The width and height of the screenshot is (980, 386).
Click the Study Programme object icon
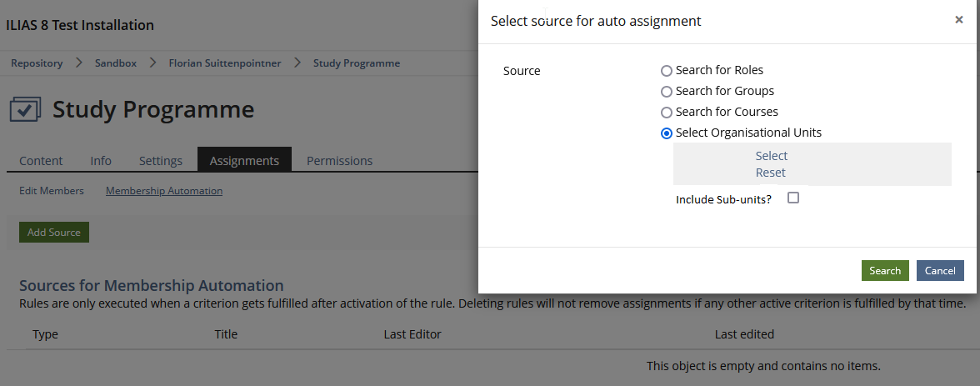tap(25, 109)
